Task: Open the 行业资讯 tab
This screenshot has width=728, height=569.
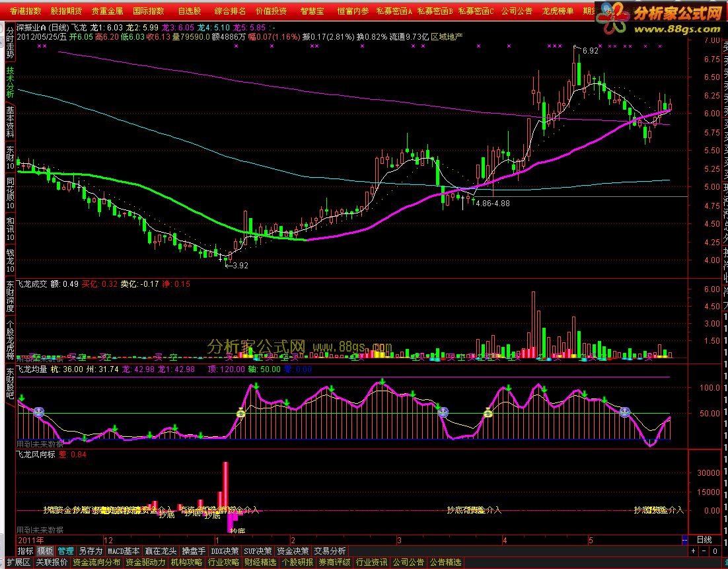Action: [371, 562]
